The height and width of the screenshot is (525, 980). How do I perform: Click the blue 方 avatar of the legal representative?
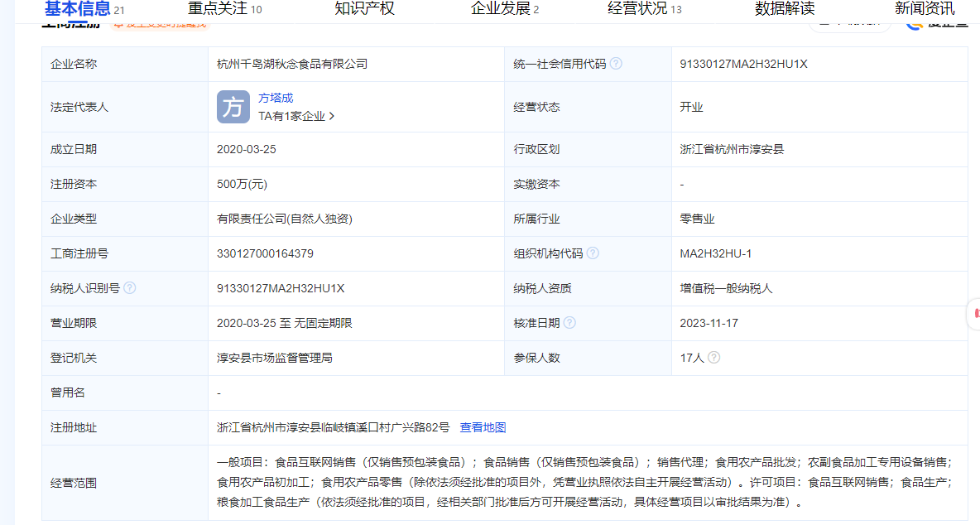tap(233, 107)
